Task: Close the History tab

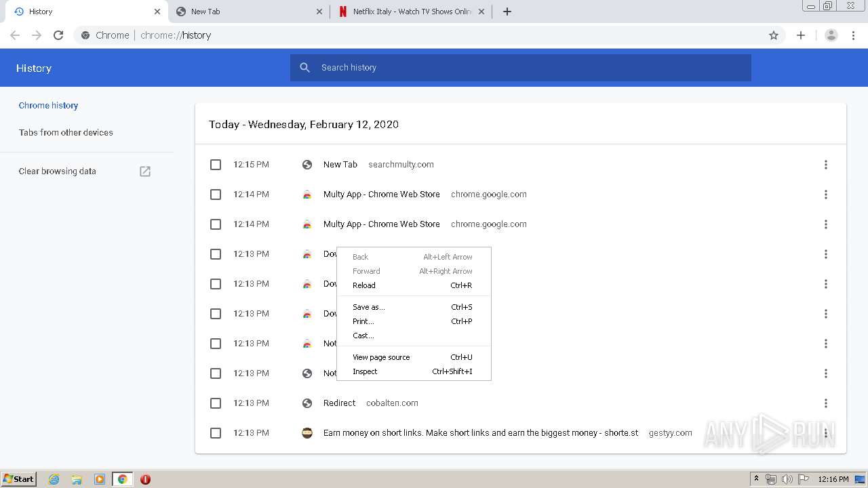Action: coord(157,12)
